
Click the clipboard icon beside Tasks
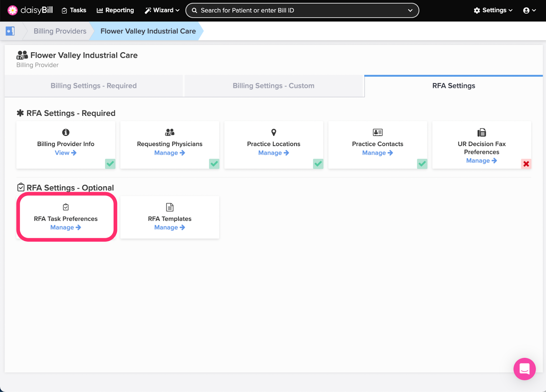(64, 11)
